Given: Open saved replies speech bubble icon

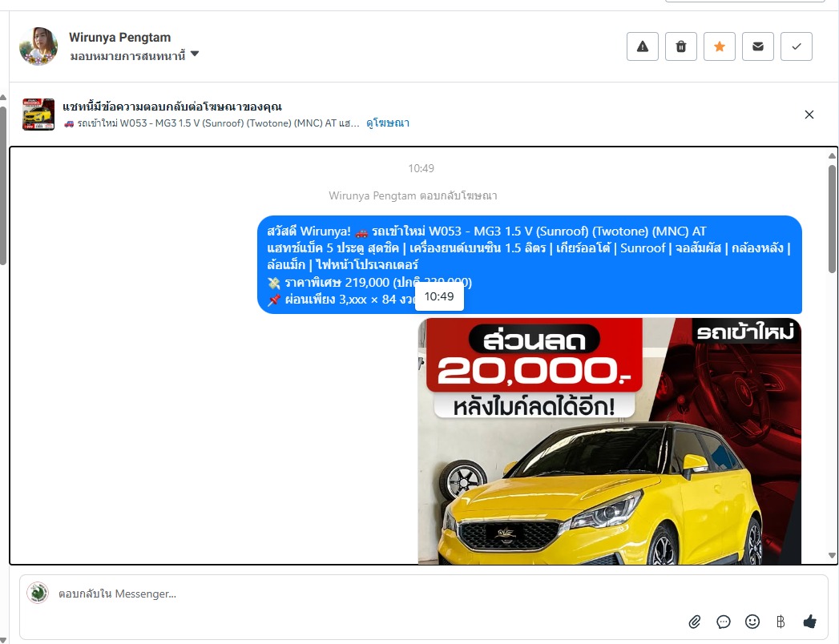Looking at the screenshot, I should (724, 622).
